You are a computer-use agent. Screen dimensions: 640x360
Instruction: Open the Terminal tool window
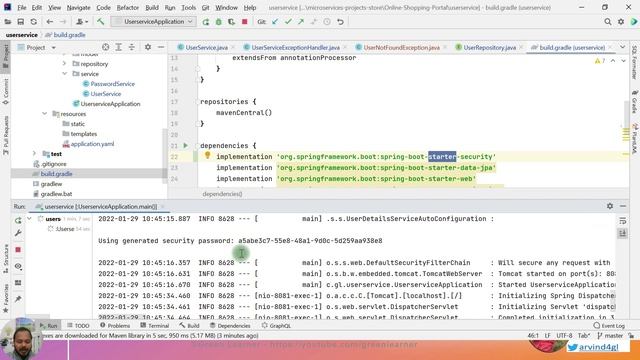[x=155, y=325]
